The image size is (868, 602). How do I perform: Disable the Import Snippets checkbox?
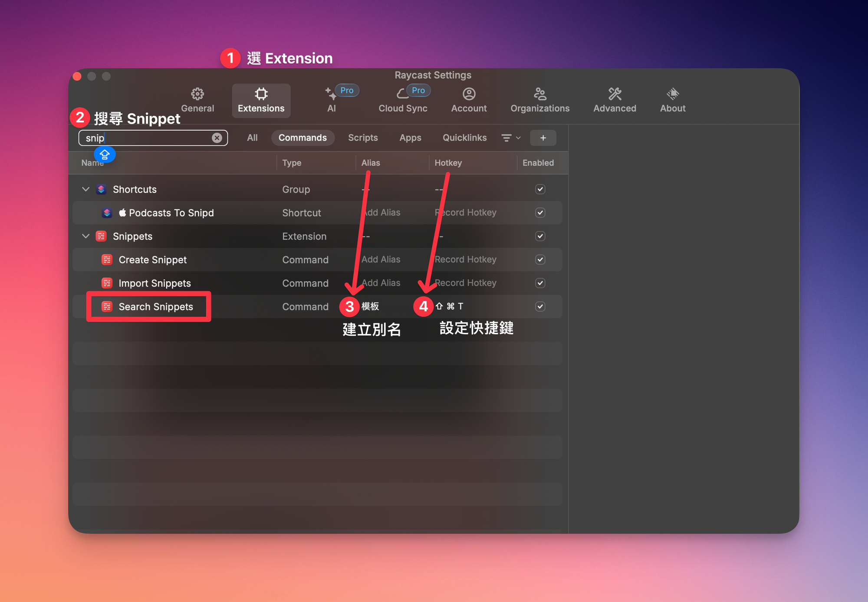click(540, 283)
